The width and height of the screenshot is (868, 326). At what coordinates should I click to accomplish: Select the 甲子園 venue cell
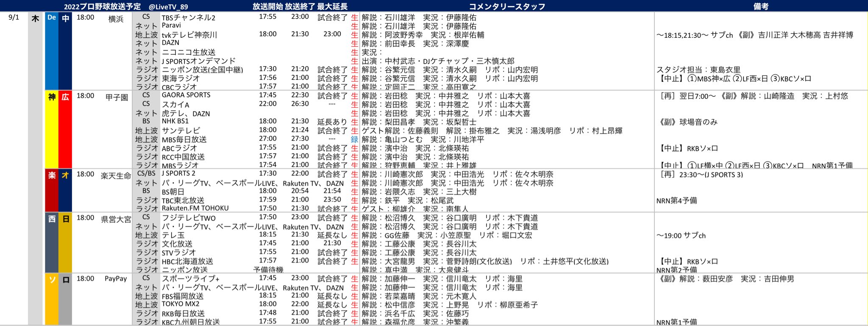(x=117, y=97)
